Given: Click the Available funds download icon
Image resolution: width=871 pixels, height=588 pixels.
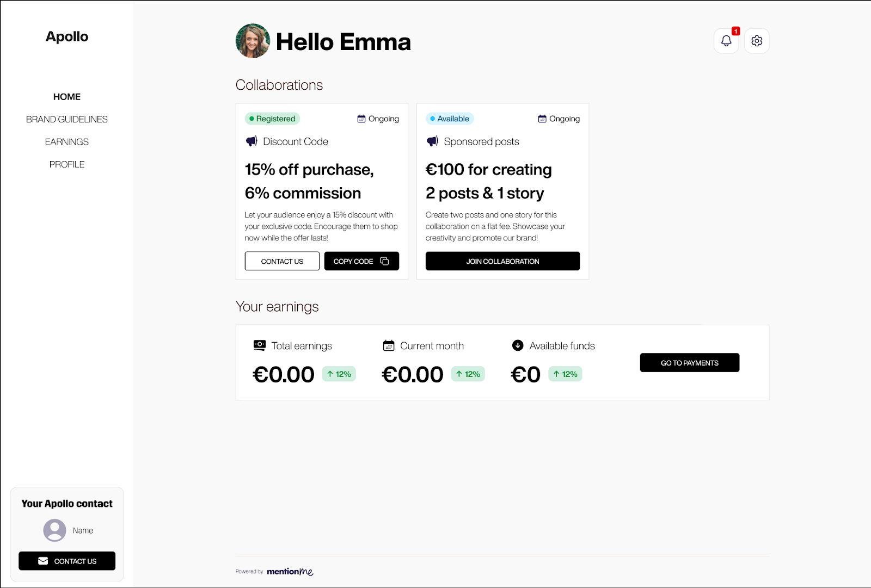Looking at the screenshot, I should 517,345.
